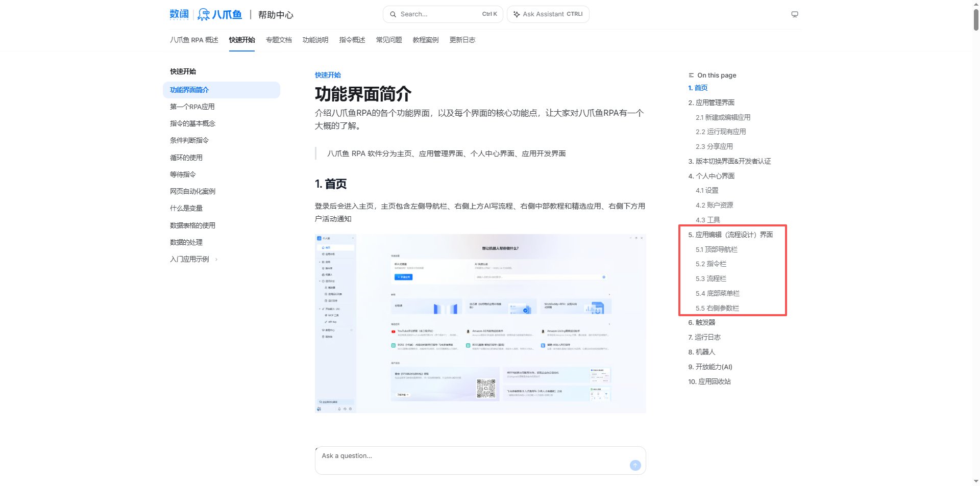Jump to 4. 个人中心界面

coord(712,176)
